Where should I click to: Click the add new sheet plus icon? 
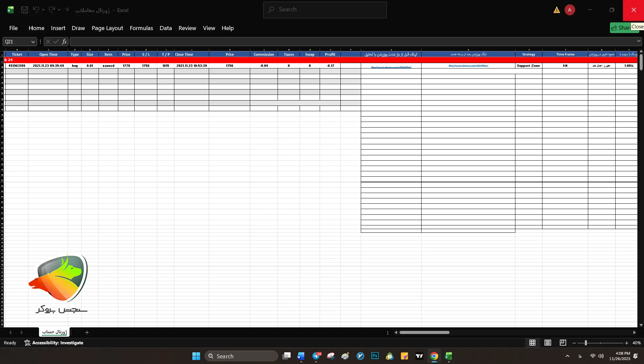[87, 332]
